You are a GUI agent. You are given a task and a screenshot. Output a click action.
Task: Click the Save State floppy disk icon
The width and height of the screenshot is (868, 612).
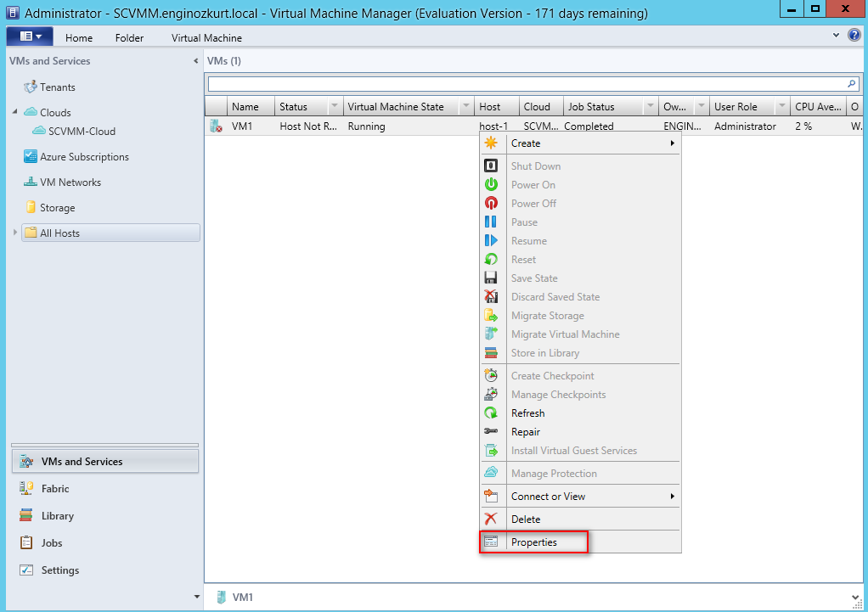[490, 278]
